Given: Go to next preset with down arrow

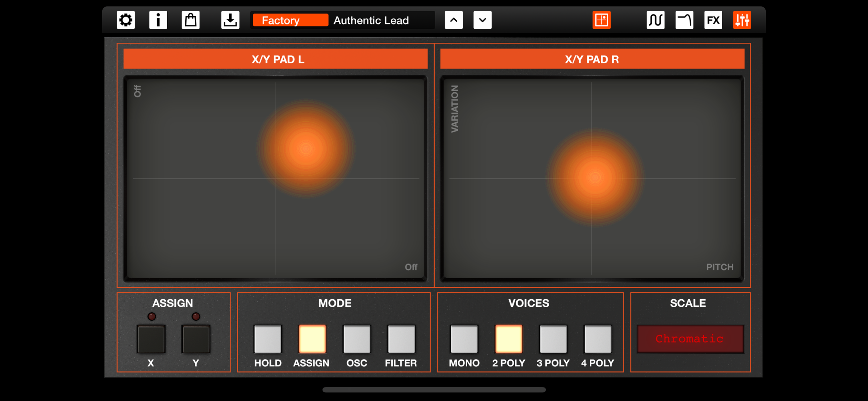Looking at the screenshot, I should [482, 20].
